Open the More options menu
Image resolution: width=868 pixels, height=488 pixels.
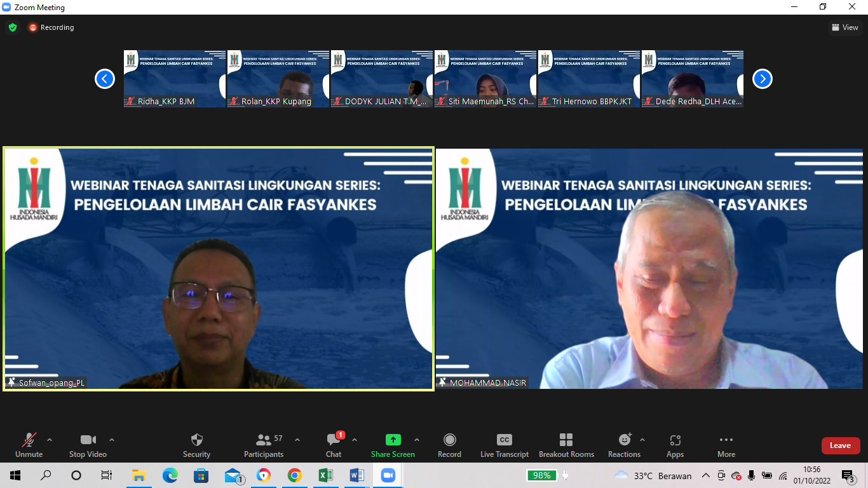[x=726, y=445]
